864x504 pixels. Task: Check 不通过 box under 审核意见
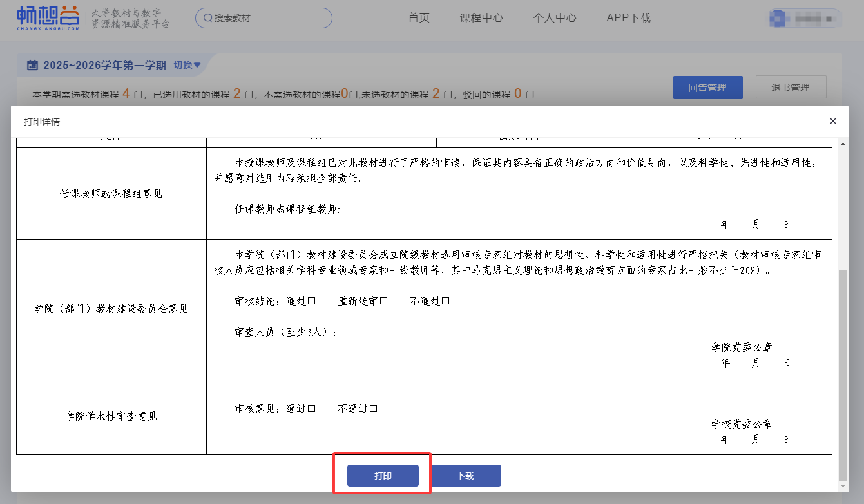click(x=373, y=409)
